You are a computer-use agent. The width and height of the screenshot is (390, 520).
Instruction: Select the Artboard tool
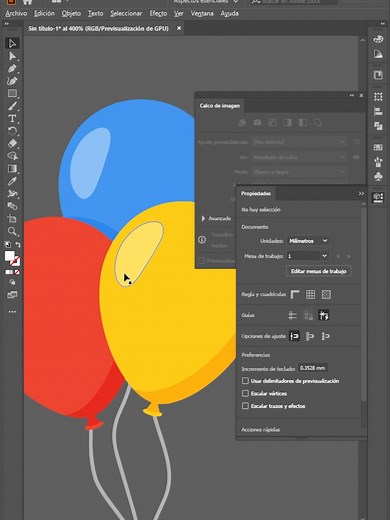[x=12, y=219]
